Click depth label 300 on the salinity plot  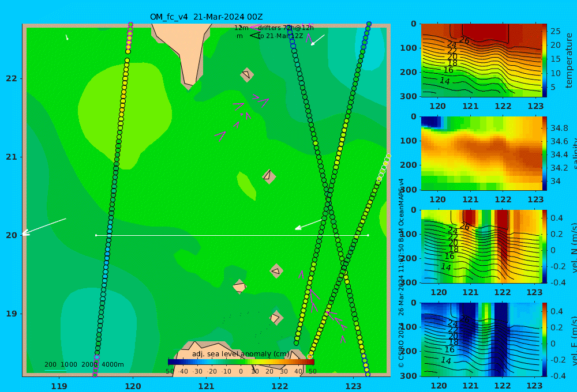[409, 190]
